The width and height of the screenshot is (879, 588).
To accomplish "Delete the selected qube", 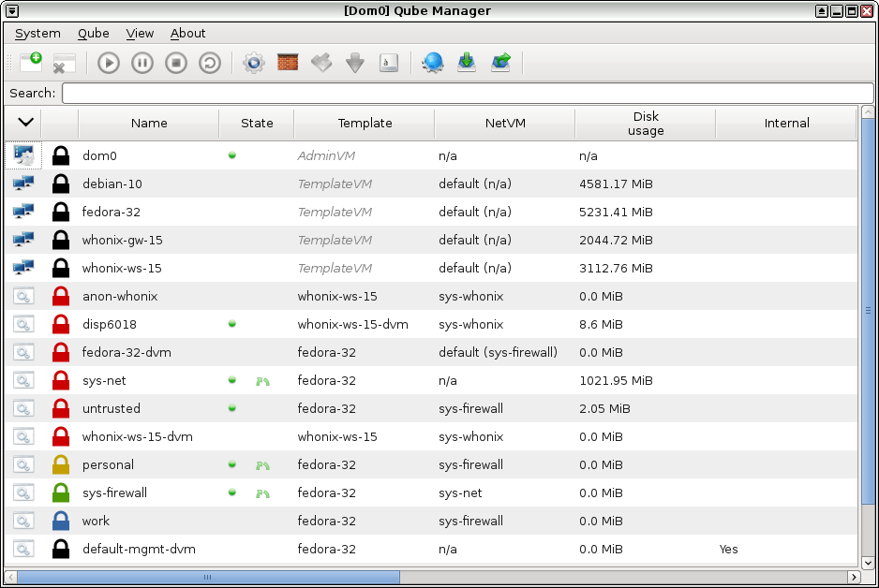I will coord(63,63).
